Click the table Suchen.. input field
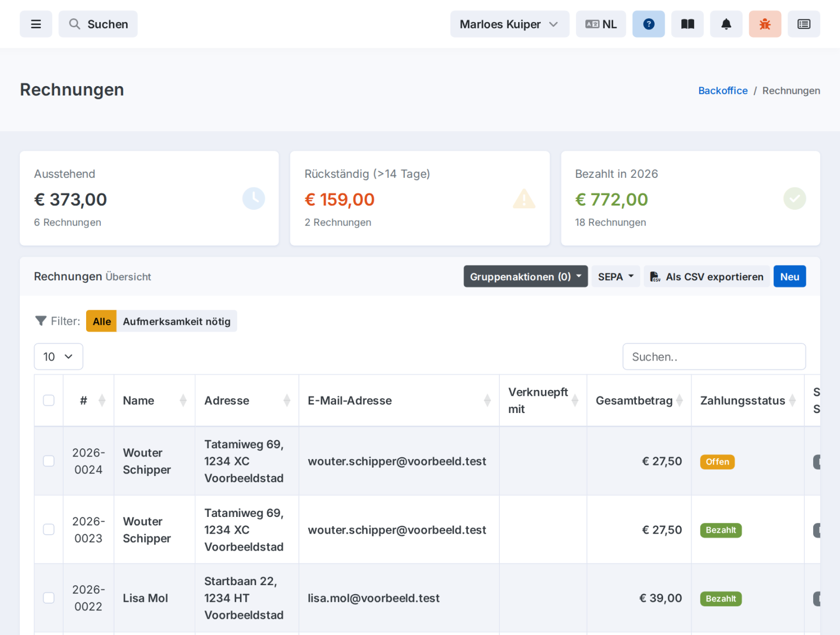Viewport: 840px width, 635px height. tap(714, 357)
